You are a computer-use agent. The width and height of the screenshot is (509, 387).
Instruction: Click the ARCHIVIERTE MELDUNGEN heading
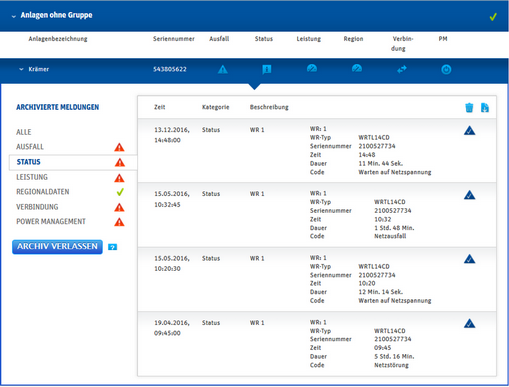point(58,107)
